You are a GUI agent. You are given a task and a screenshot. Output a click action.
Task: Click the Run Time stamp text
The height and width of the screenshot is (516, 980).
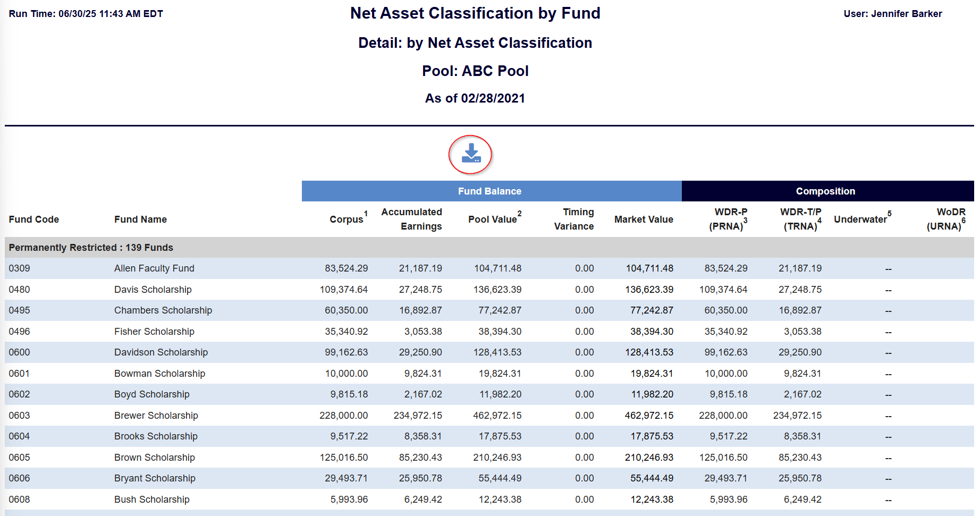(86, 14)
